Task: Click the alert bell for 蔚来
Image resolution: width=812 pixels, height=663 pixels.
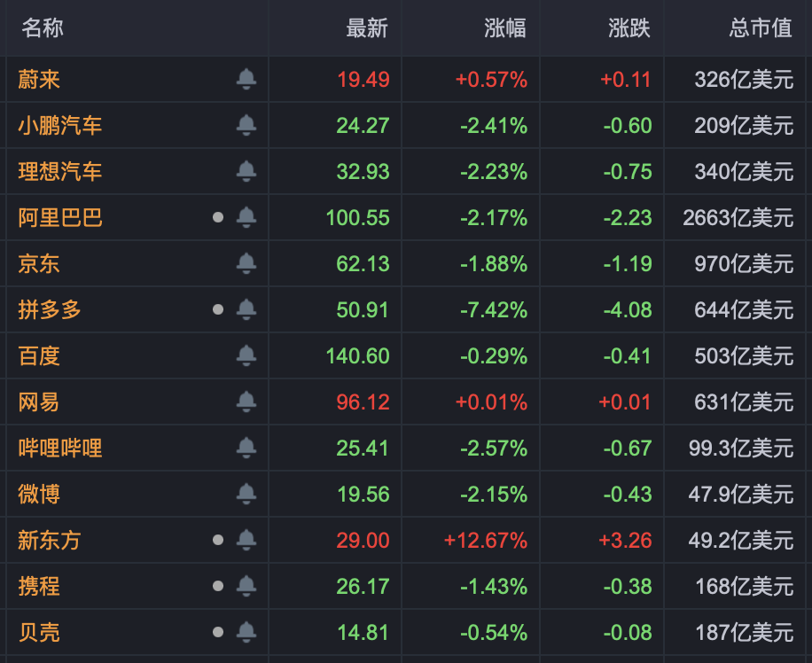Action: (x=246, y=80)
